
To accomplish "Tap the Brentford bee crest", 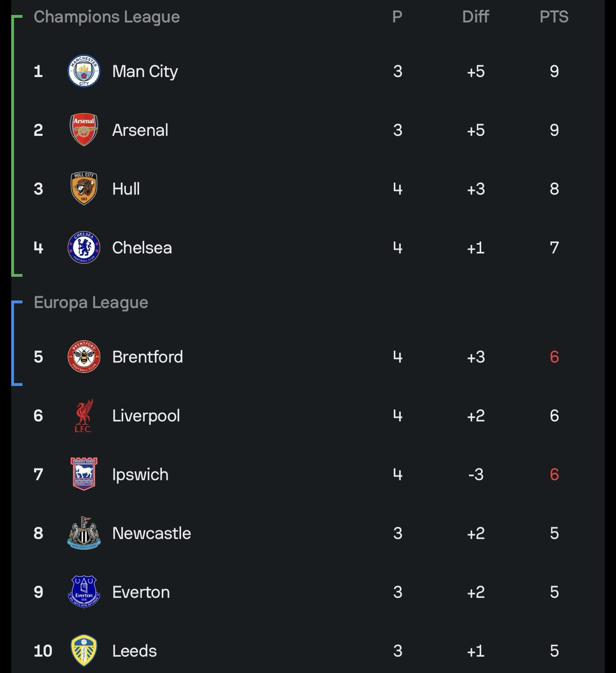I will (84, 357).
